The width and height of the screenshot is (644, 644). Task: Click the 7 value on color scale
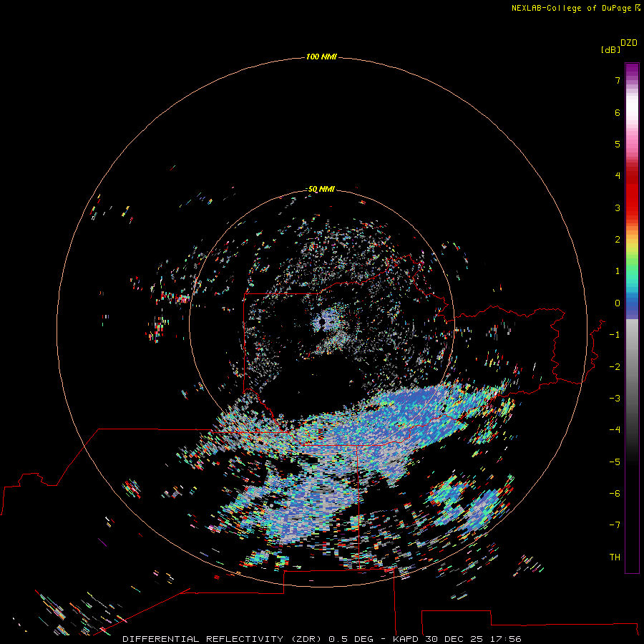pyautogui.click(x=618, y=80)
